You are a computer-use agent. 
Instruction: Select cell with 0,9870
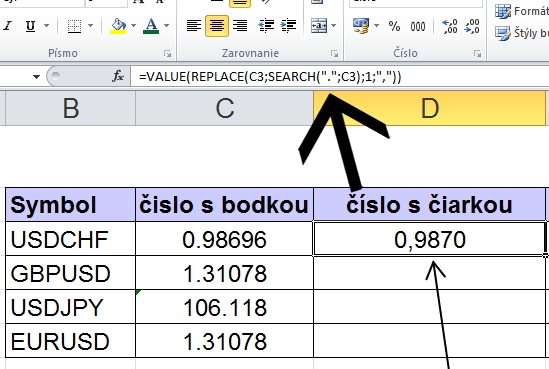tap(429, 239)
